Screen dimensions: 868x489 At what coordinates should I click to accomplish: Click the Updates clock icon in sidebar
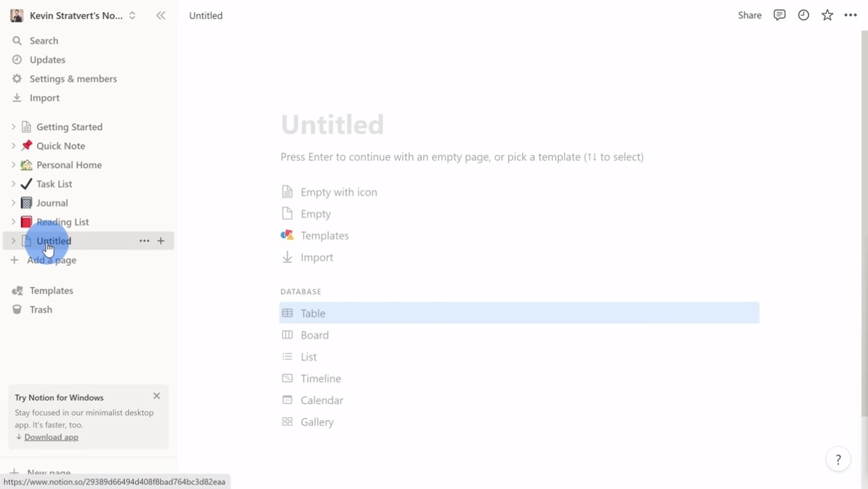coord(18,59)
